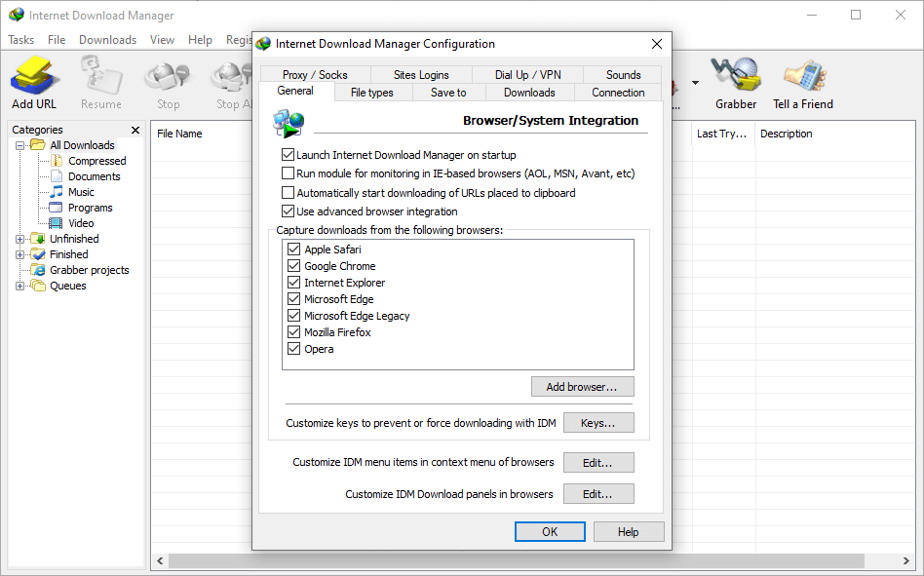Switch to the Sounds tab
The image size is (924, 576).
[623, 75]
